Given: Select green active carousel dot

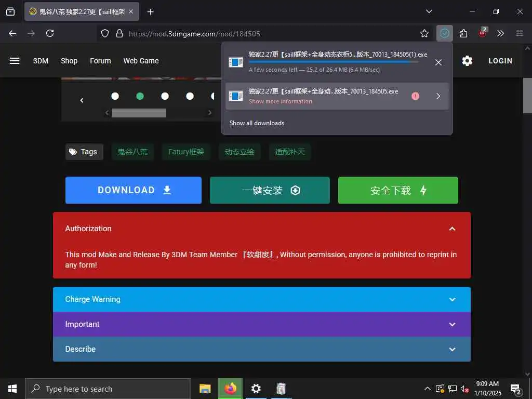Looking at the screenshot, I should pos(140,96).
